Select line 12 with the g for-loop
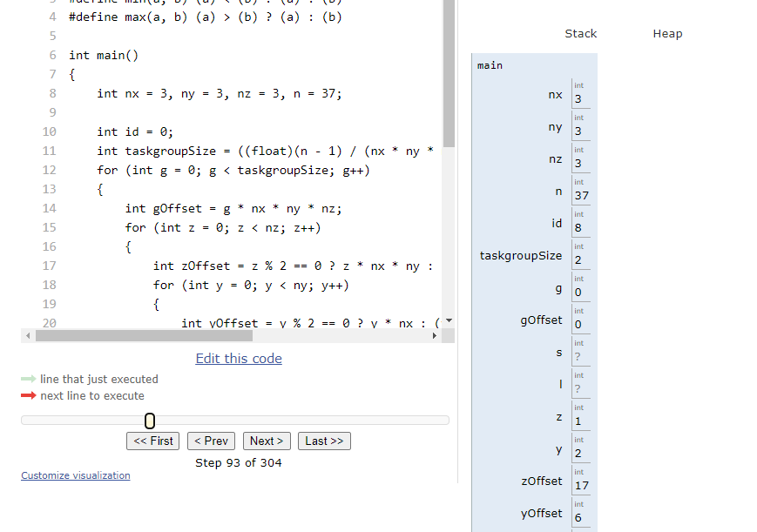Viewport: 757px width, 532px height. [x=233, y=170]
